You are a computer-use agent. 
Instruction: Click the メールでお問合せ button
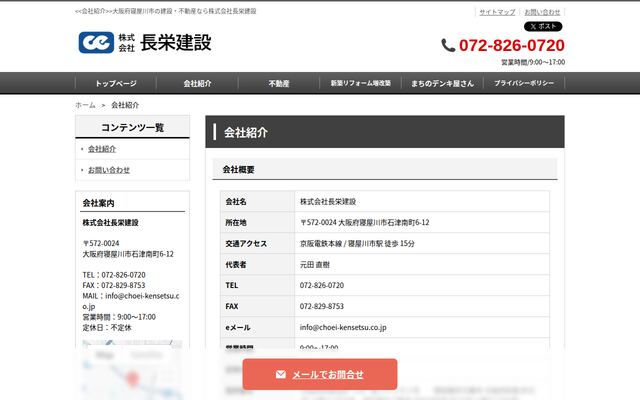click(x=320, y=374)
